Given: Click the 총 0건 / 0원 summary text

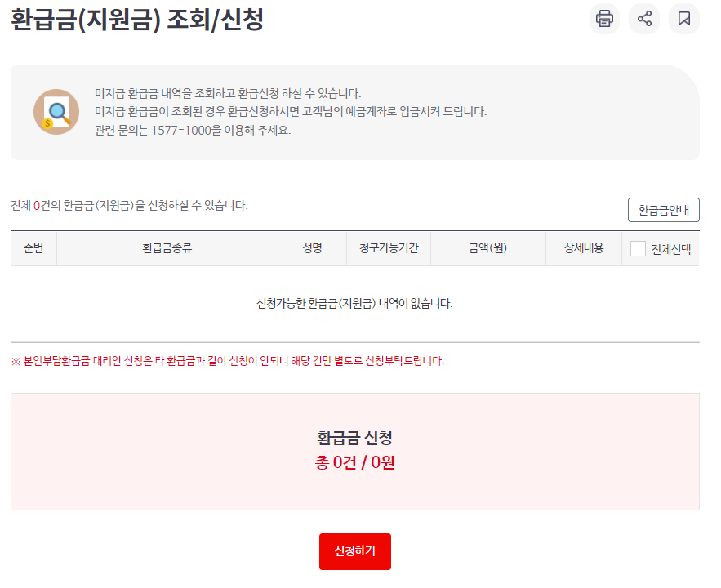Looking at the screenshot, I should tap(354, 462).
